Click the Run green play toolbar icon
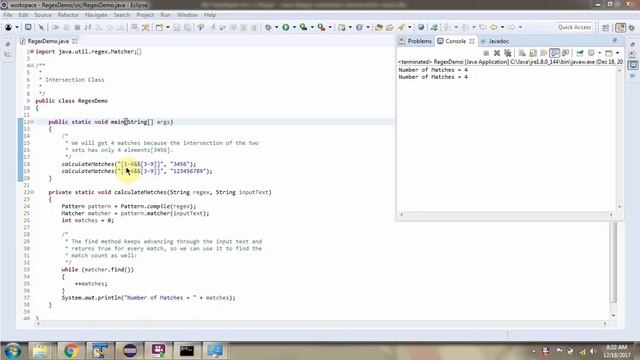 [286, 27]
